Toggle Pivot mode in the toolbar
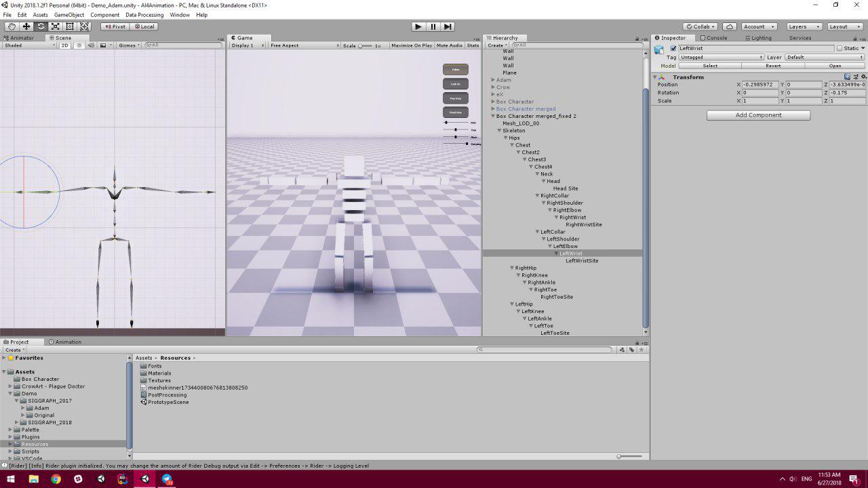868x488 pixels. [115, 26]
